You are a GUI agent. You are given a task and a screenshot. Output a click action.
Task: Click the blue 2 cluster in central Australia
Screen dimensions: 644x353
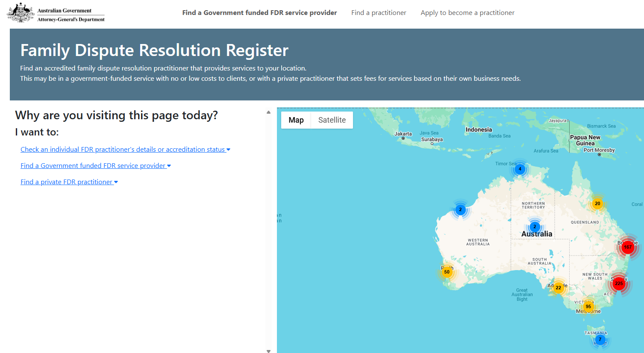coord(535,227)
